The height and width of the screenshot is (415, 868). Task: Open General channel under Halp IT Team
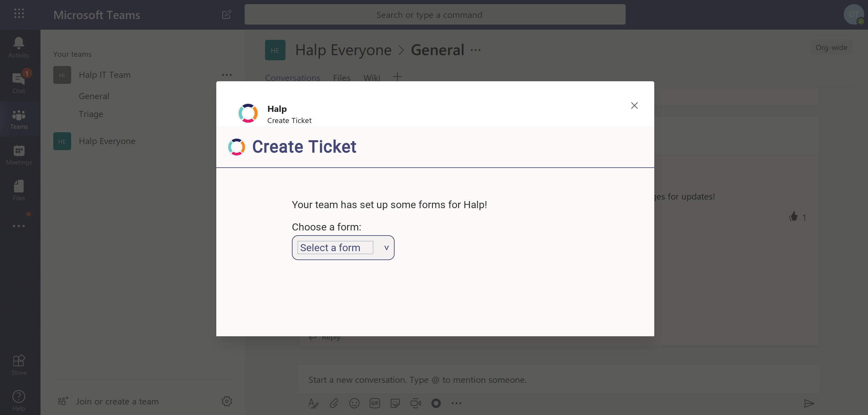[x=94, y=96]
